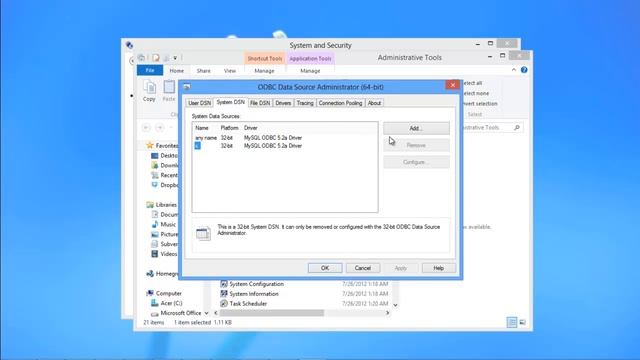Click the Add... button
640x360 pixels.
point(416,128)
